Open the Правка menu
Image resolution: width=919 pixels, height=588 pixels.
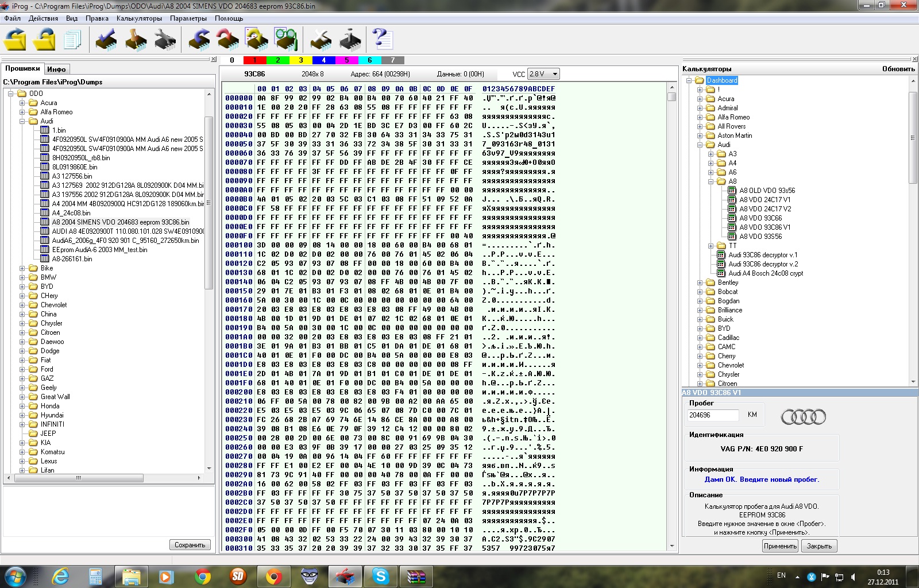(97, 18)
